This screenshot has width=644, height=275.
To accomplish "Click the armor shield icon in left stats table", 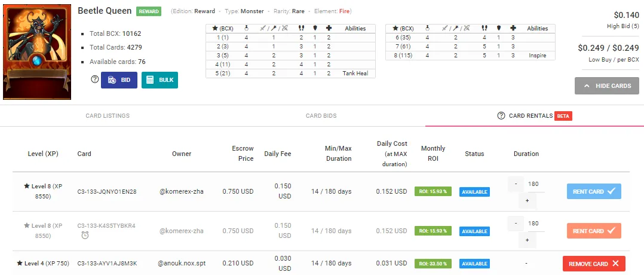I will pos(315,28).
